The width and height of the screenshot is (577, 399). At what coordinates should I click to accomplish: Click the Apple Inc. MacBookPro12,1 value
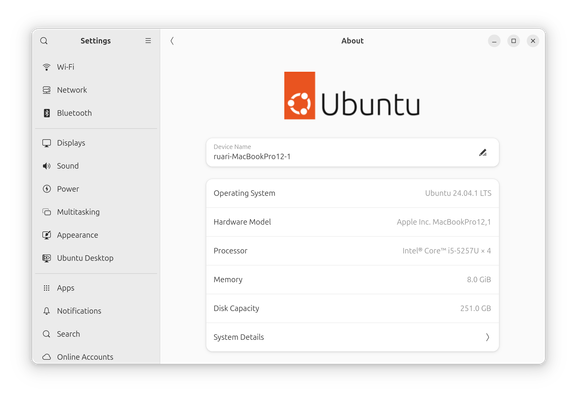coord(444,222)
